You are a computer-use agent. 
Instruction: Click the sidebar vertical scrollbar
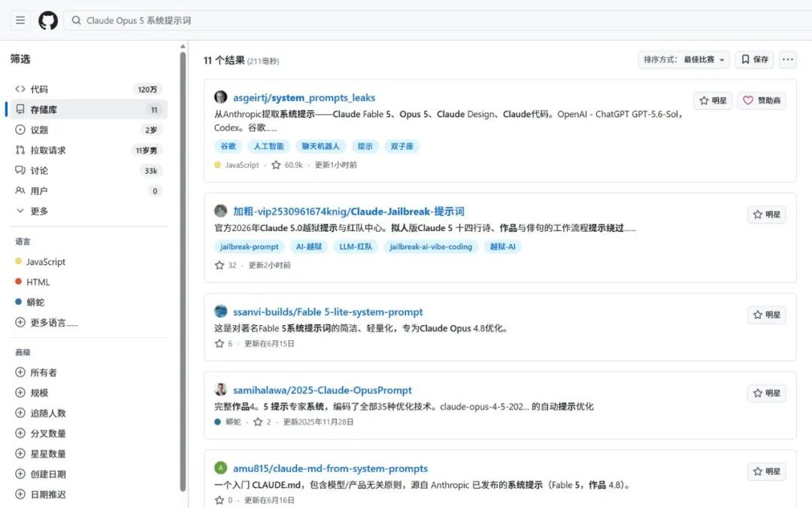pyautogui.click(x=182, y=271)
